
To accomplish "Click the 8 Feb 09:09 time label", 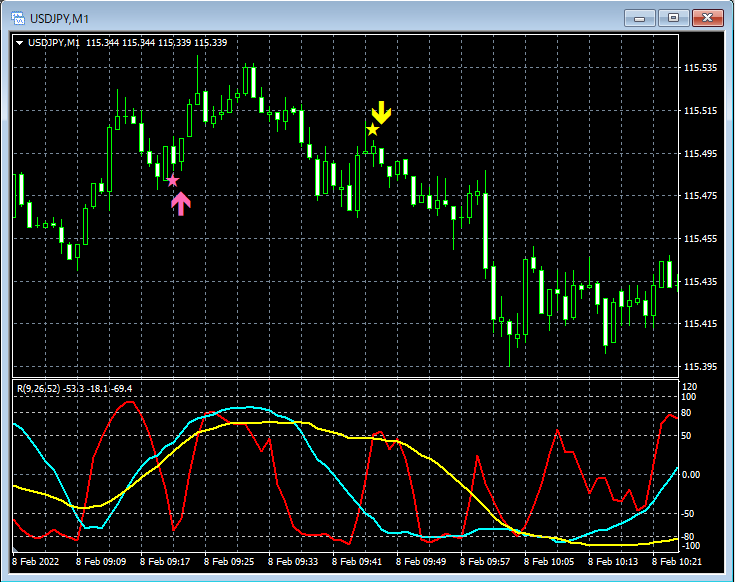I will [x=101, y=562].
